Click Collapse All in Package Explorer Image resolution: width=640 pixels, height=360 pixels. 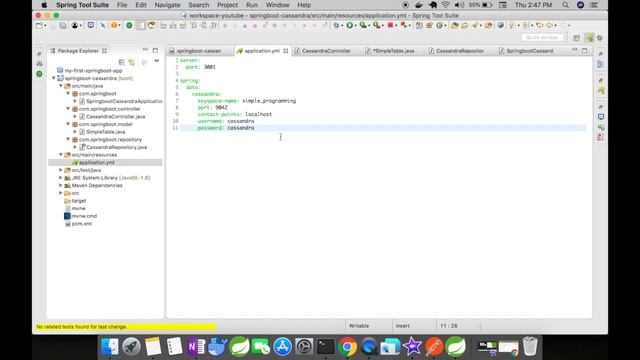point(121,62)
